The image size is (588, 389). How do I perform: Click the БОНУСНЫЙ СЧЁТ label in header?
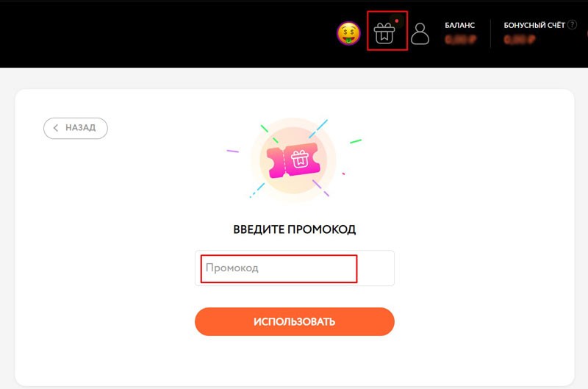[534, 25]
